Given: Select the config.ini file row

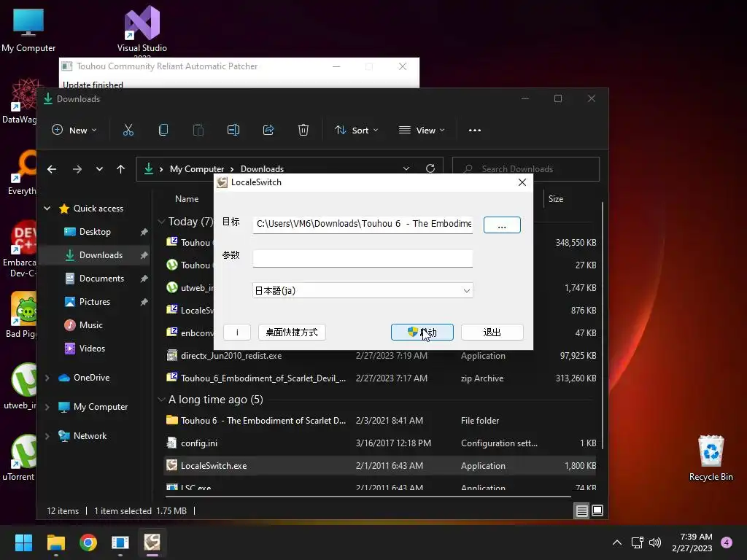Looking at the screenshot, I should 381,443.
